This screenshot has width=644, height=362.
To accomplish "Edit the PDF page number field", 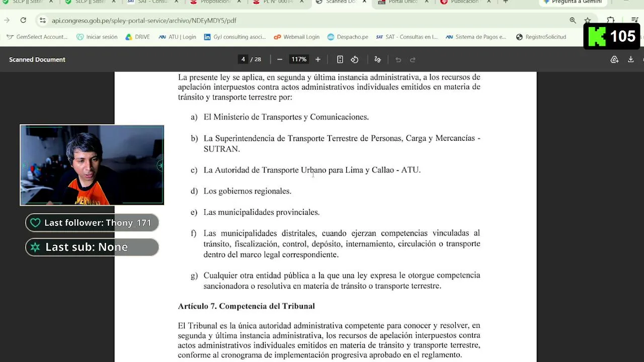I will [243, 59].
